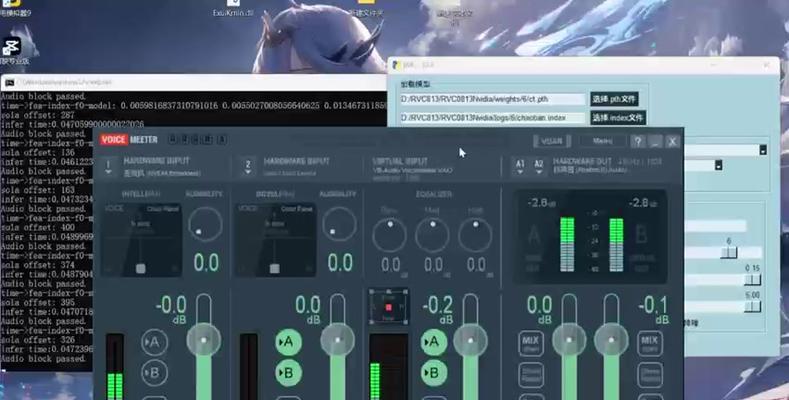The height and width of the screenshot is (400, 789).
Task: Click the Hardware Out device name
Action: pyautogui.click(x=590, y=171)
